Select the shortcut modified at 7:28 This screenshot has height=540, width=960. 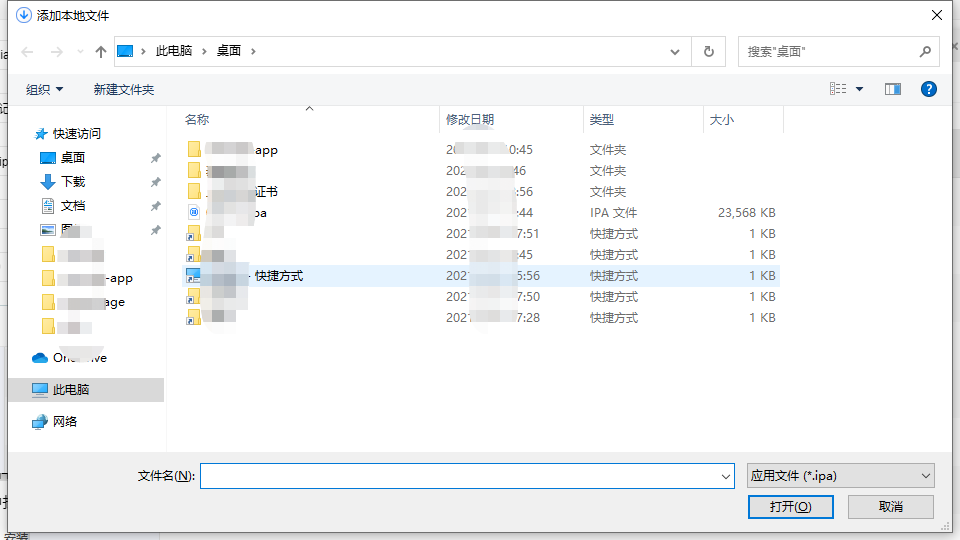pos(481,318)
